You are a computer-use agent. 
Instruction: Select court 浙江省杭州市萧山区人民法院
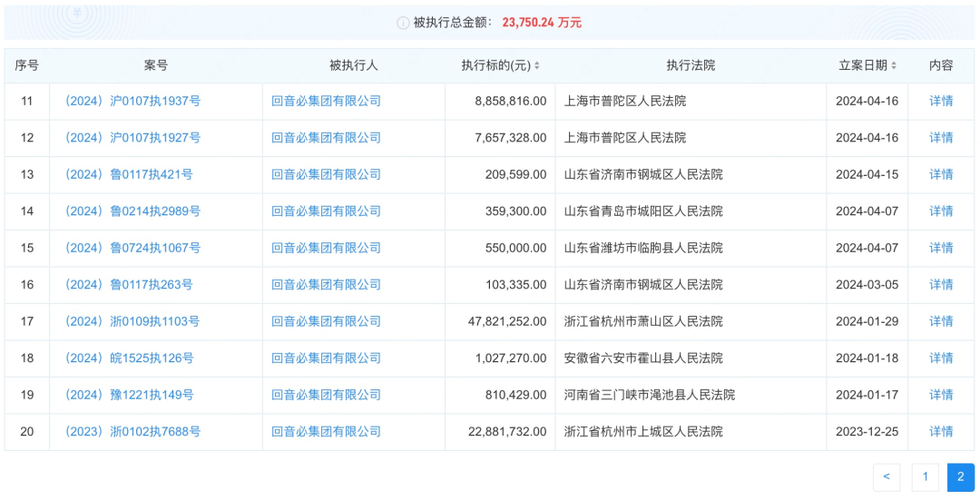pos(643,321)
